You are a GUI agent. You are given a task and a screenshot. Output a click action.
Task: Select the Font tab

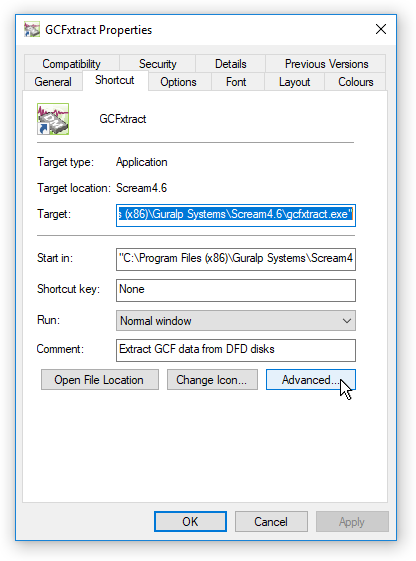[236, 82]
